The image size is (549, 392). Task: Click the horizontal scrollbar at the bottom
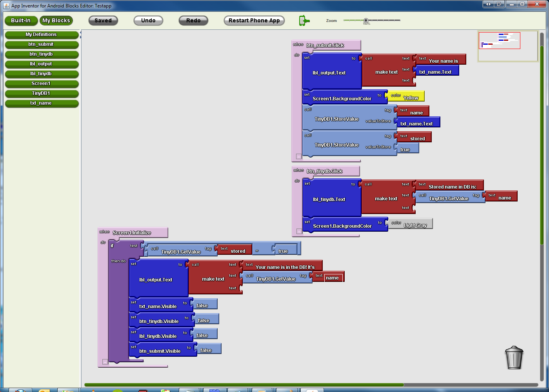(x=244, y=385)
